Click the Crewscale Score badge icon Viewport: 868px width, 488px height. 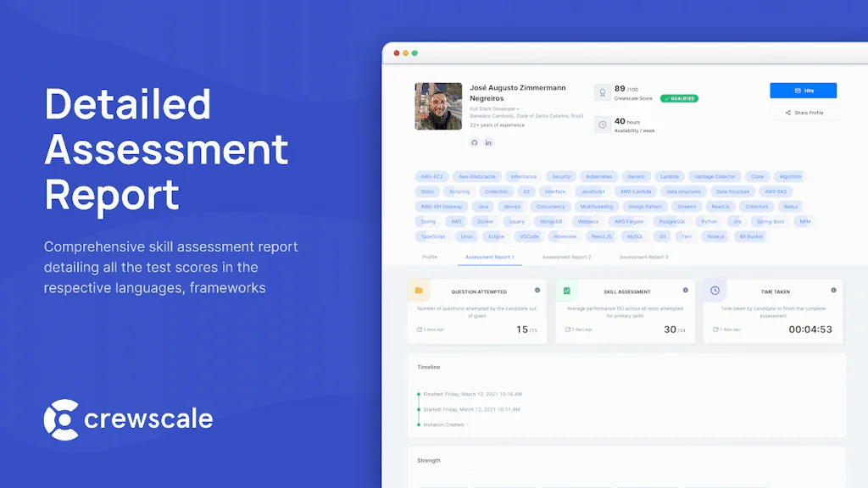(x=603, y=92)
